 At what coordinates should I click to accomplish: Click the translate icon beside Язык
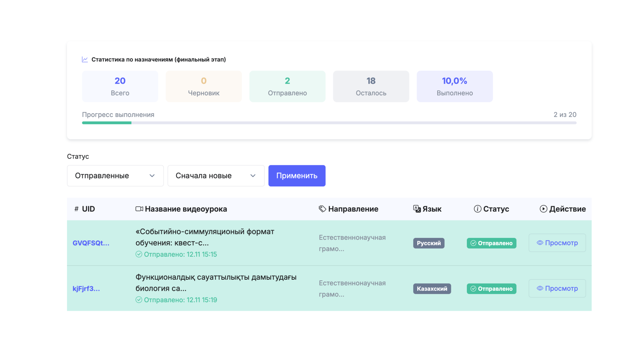coord(417,209)
